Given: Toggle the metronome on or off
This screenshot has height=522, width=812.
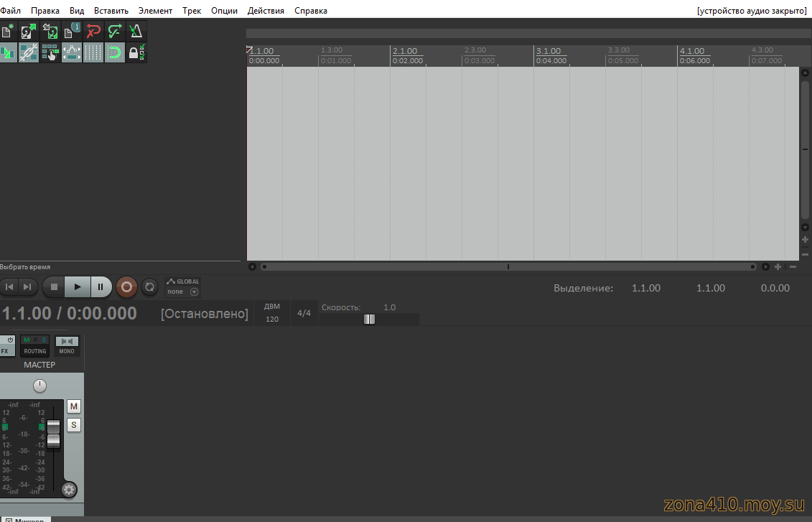Looking at the screenshot, I should coord(136,32).
